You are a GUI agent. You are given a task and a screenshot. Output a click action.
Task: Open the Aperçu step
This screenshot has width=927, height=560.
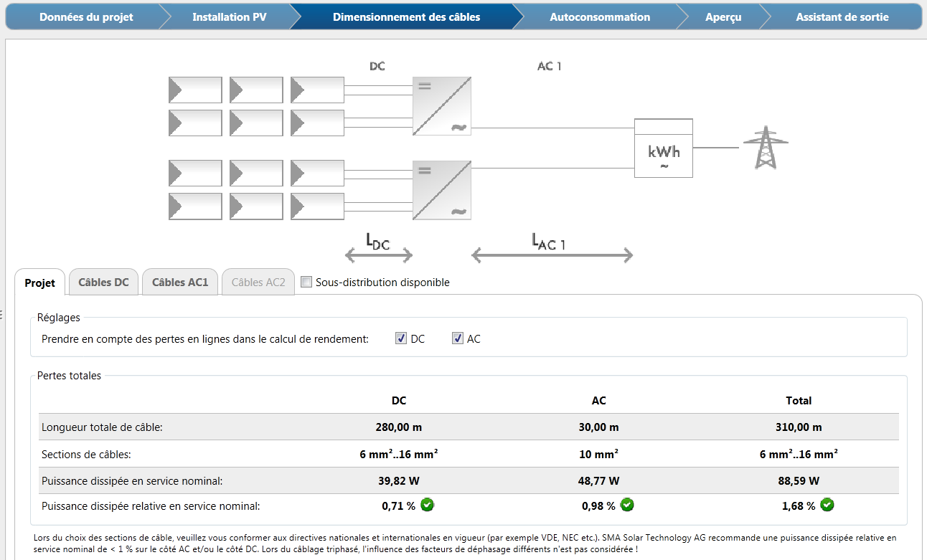(x=723, y=17)
